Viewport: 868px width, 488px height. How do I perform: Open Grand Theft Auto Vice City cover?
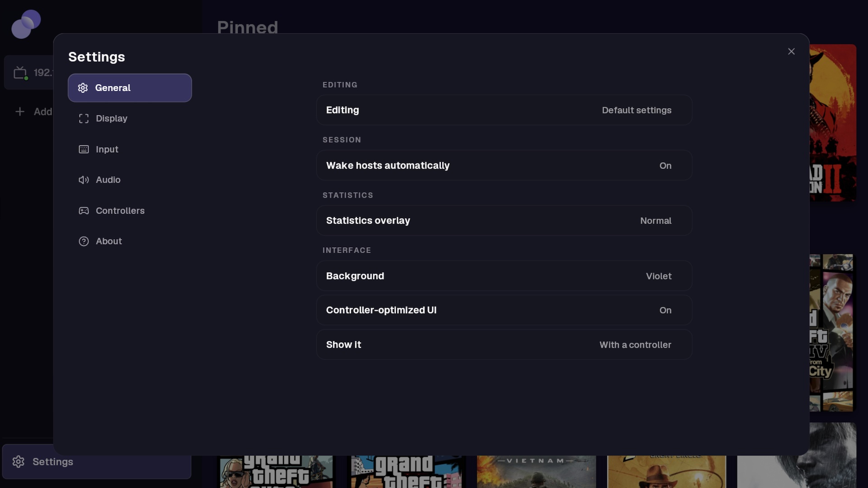point(406,472)
